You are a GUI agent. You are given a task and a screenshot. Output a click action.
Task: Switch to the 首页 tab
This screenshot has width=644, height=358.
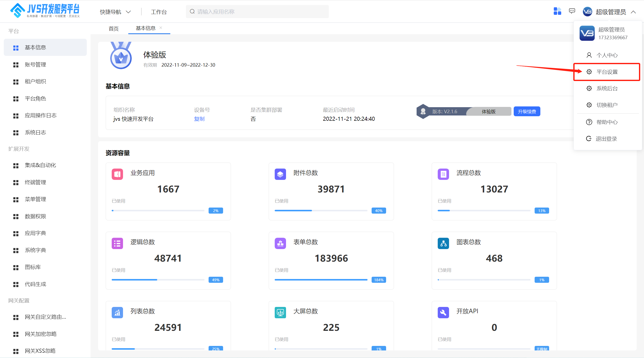coord(113,28)
